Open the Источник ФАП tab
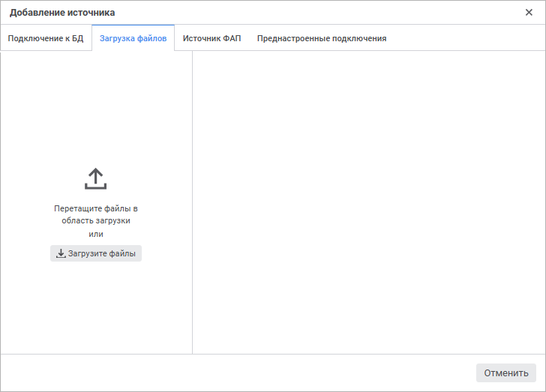The width and height of the screenshot is (546, 392). pyautogui.click(x=211, y=38)
